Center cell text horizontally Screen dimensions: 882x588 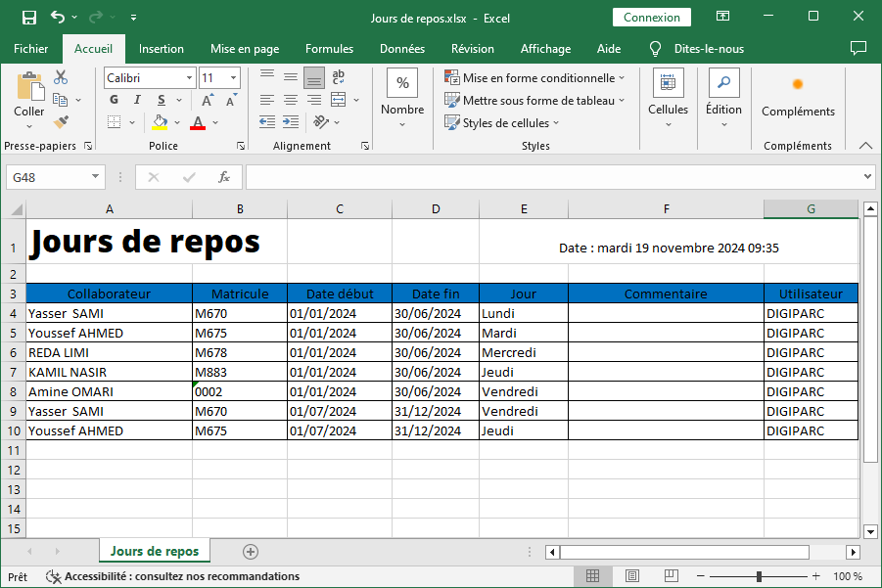tap(291, 100)
